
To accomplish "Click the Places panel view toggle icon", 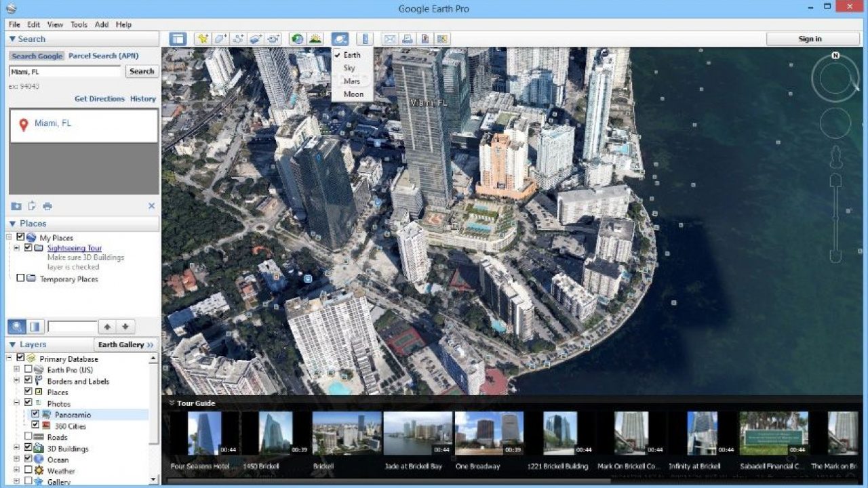I will 35,327.
